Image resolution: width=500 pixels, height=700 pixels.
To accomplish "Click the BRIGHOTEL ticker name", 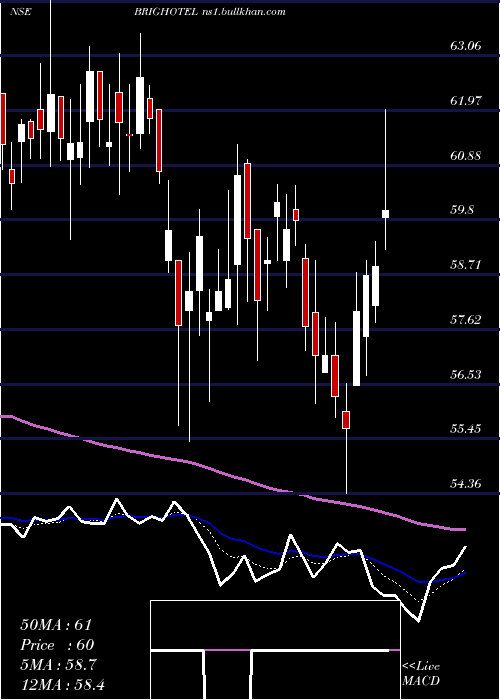I will click(165, 12).
